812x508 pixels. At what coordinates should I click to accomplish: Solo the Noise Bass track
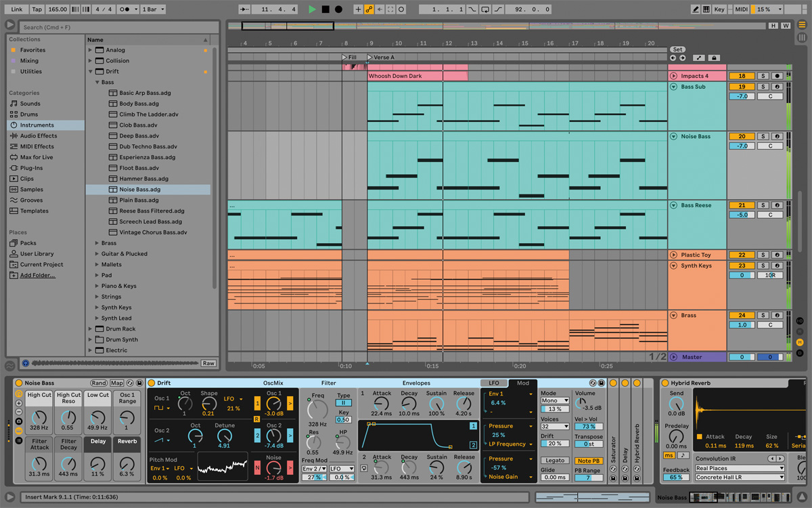763,137
